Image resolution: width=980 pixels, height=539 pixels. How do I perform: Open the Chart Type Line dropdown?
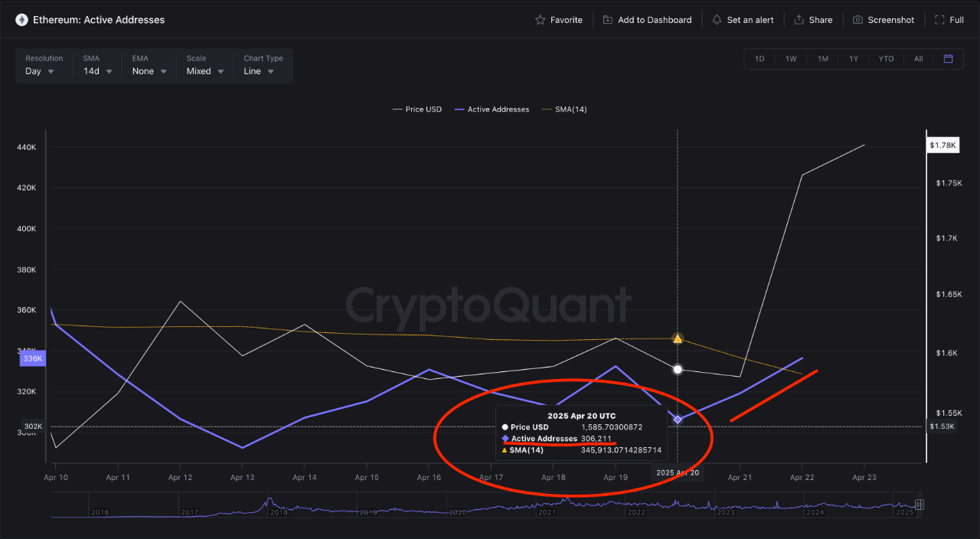point(259,71)
